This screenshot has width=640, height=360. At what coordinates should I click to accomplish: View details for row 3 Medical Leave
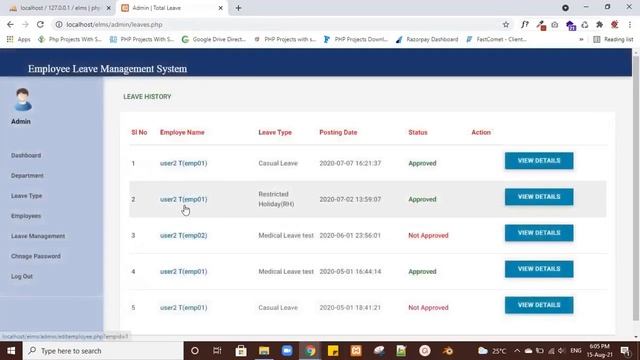(539, 233)
